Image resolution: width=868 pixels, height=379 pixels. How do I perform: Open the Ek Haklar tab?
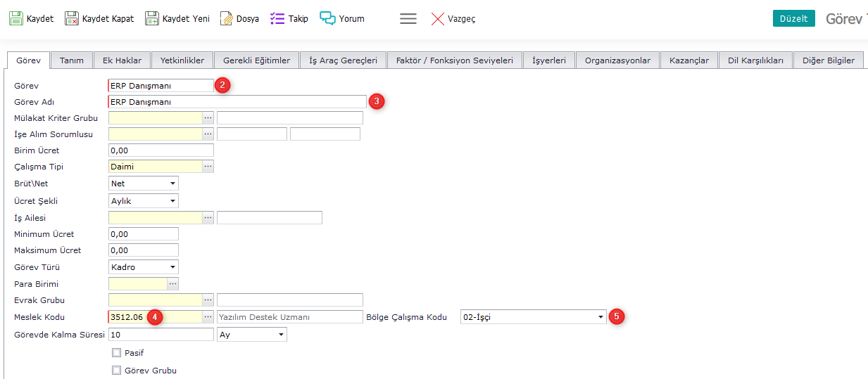point(122,60)
